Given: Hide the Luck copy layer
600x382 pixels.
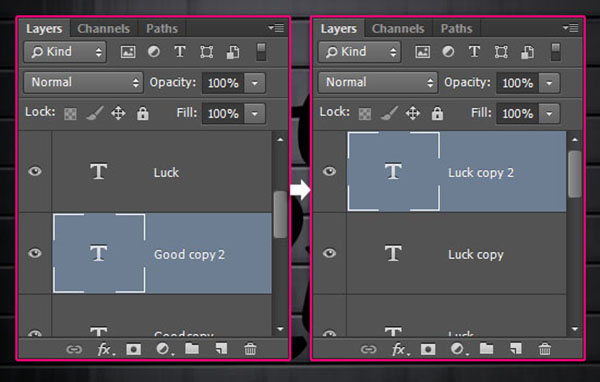Looking at the screenshot, I should point(329,253).
